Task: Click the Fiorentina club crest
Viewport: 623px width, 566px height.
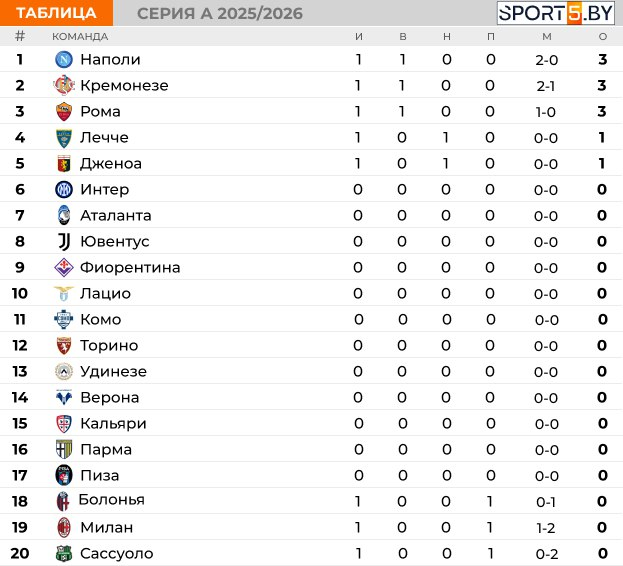Action: coord(64,267)
